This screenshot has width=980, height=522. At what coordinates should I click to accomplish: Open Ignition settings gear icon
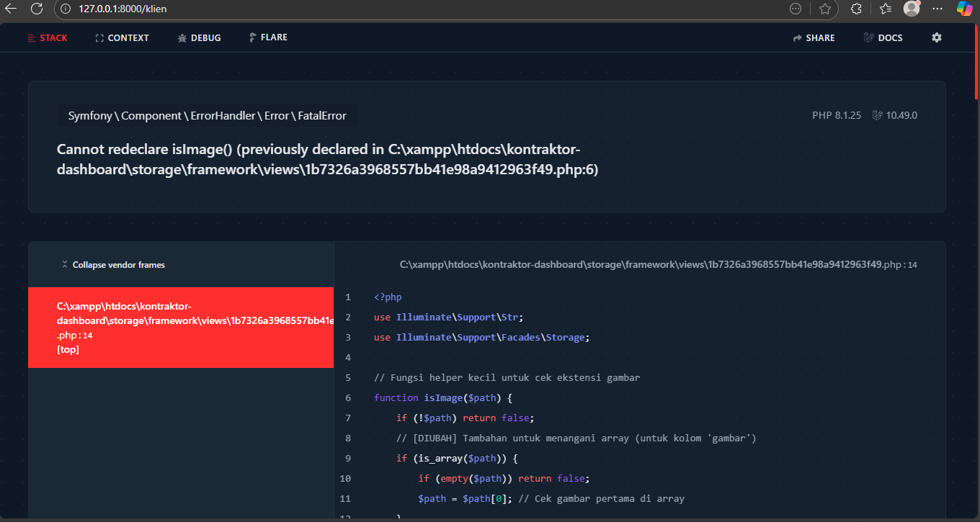click(936, 37)
